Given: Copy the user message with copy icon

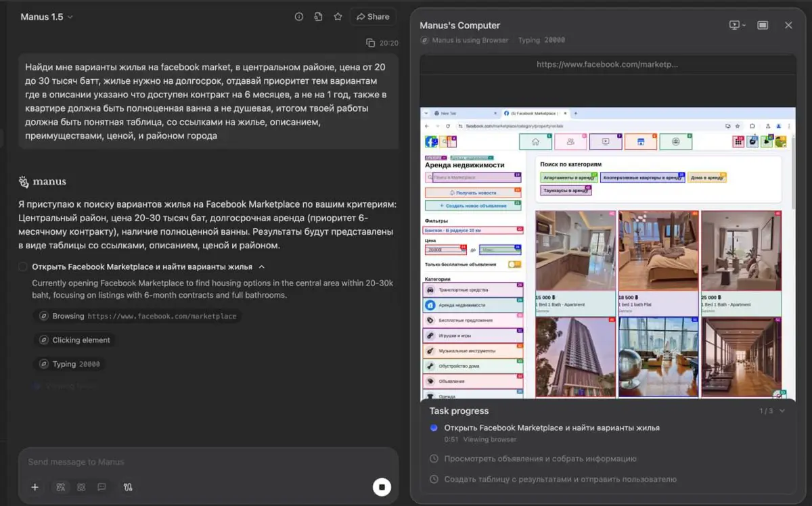Looking at the screenshot, I should [x=370, y=43].
